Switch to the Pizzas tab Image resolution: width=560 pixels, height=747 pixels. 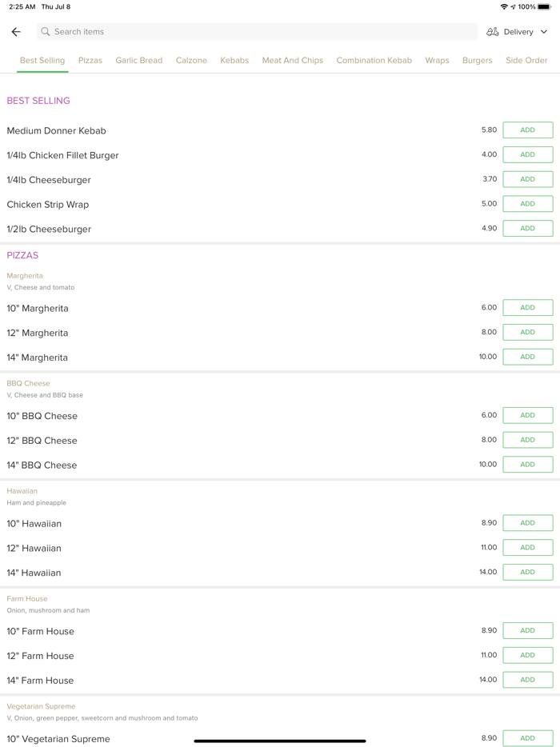[x=90, y=60]
